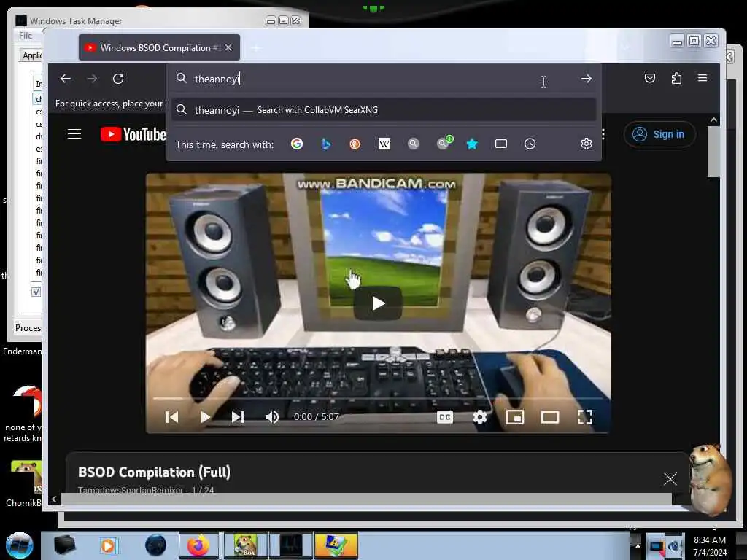Enter full screen video mode
Image resolution: width=747 pixels, height=560 pixels.
pos(584,417)
